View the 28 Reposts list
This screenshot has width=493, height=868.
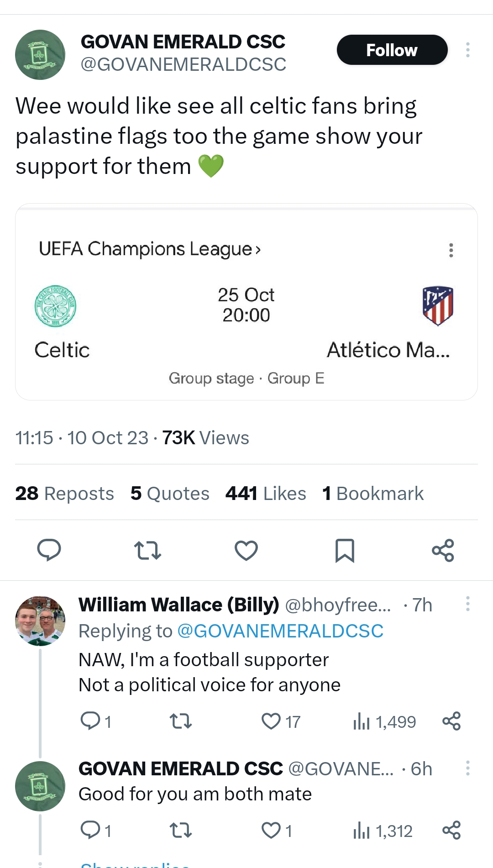tap(64, 494)
